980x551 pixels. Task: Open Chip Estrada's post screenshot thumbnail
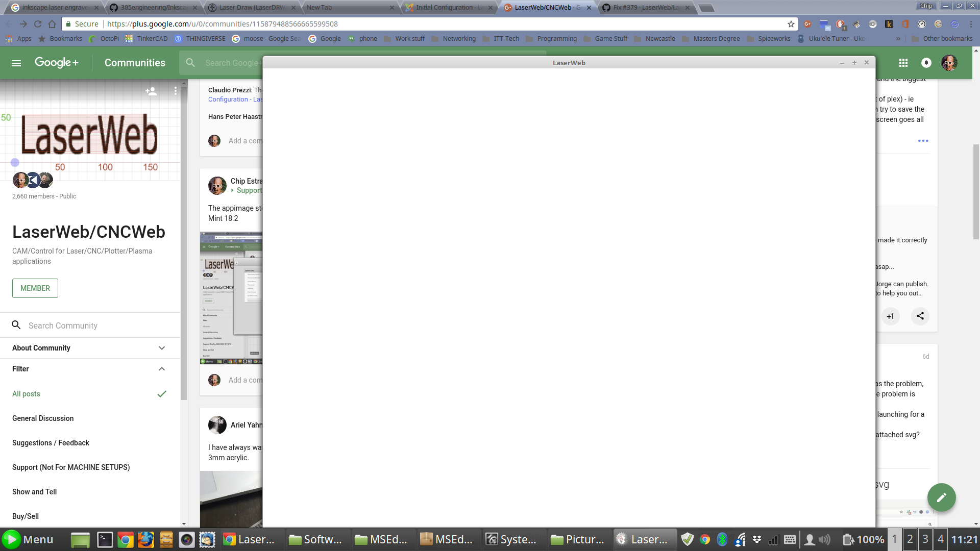[231, 298]
